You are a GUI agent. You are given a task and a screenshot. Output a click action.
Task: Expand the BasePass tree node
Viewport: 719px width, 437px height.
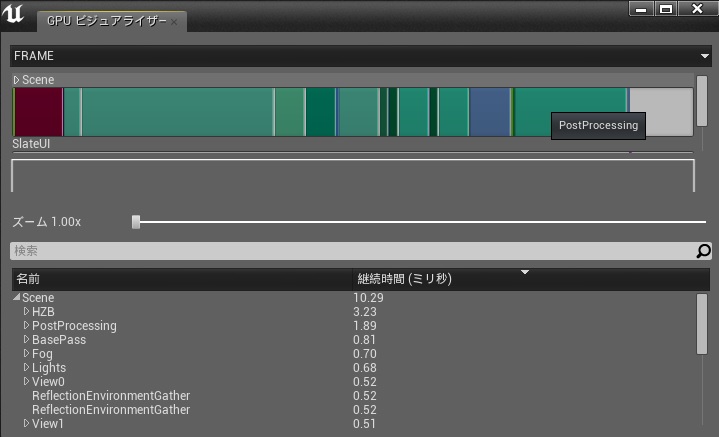(x=26, y=339)
